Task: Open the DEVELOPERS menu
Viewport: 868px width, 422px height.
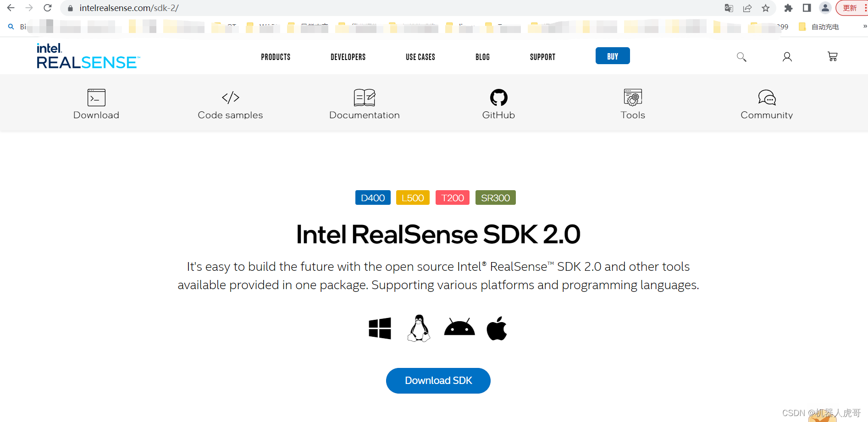Action: (348, 57)
